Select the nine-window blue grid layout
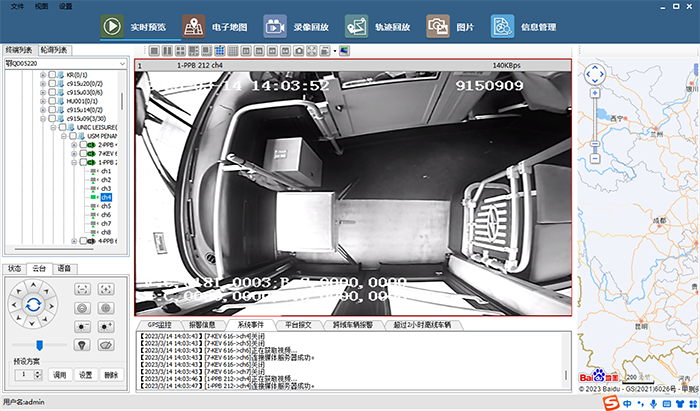 click(220, 51)
